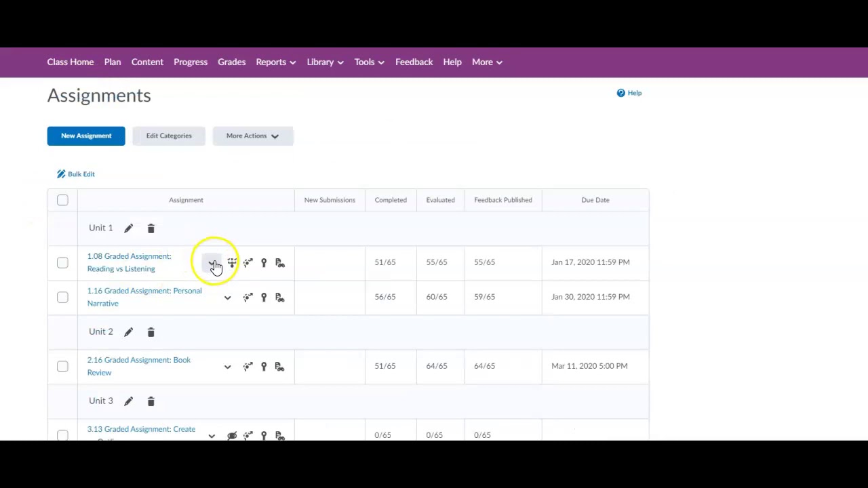Open the dropdown arrow for 1.16 Personal Narrative
This screenshot has width=868, height=488.
(x=227, y=298)
